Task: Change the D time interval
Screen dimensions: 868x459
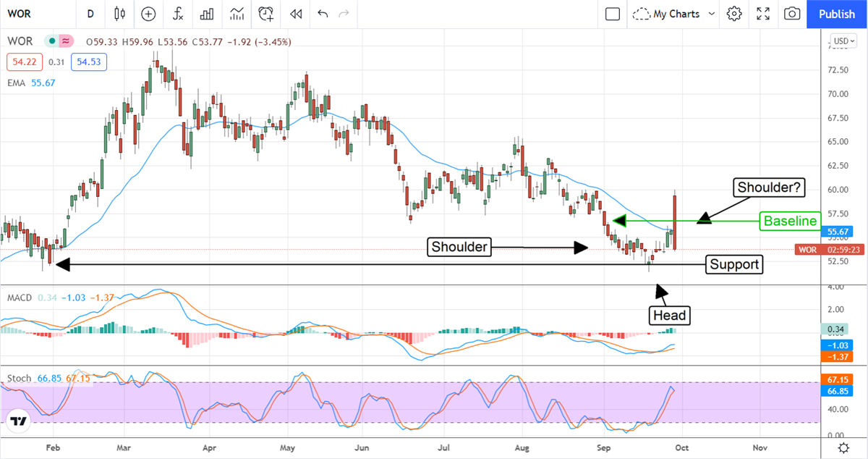Action: [90, 13]
